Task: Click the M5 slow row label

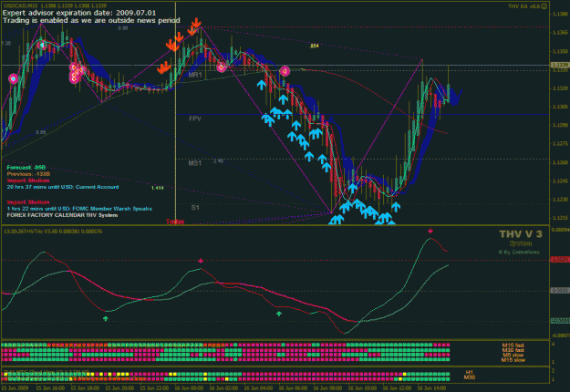Action: pyautogui.click(x=513, y=355)
